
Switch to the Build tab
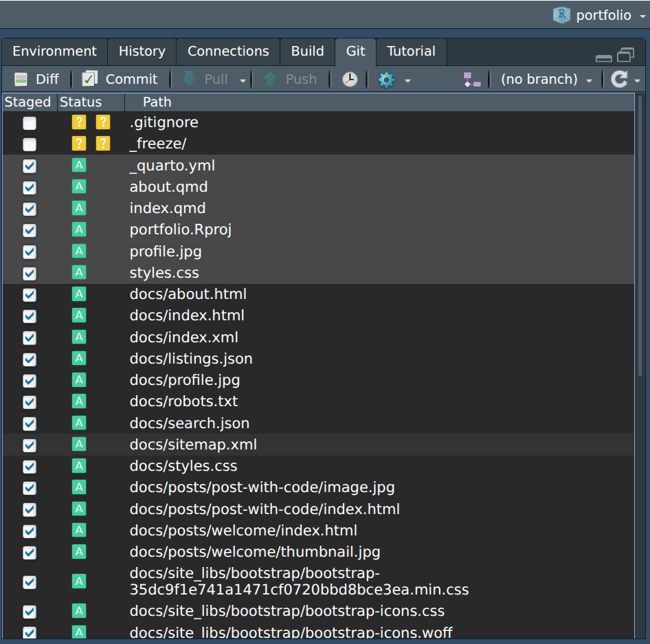click(307, 51)
